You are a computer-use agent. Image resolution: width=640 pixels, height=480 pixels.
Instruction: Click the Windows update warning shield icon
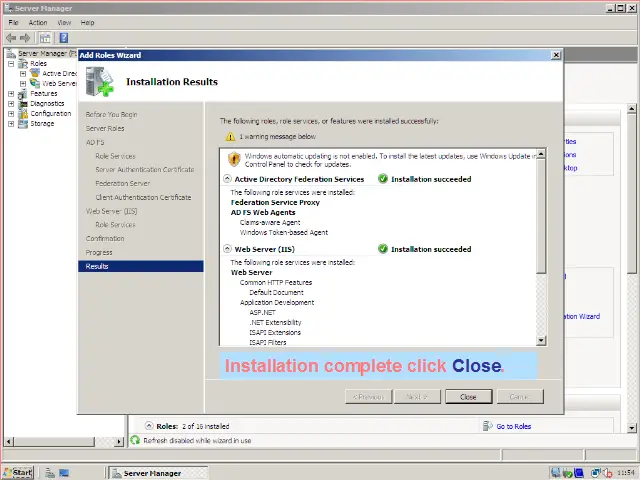pyautogui.click(x=234, y=158)
